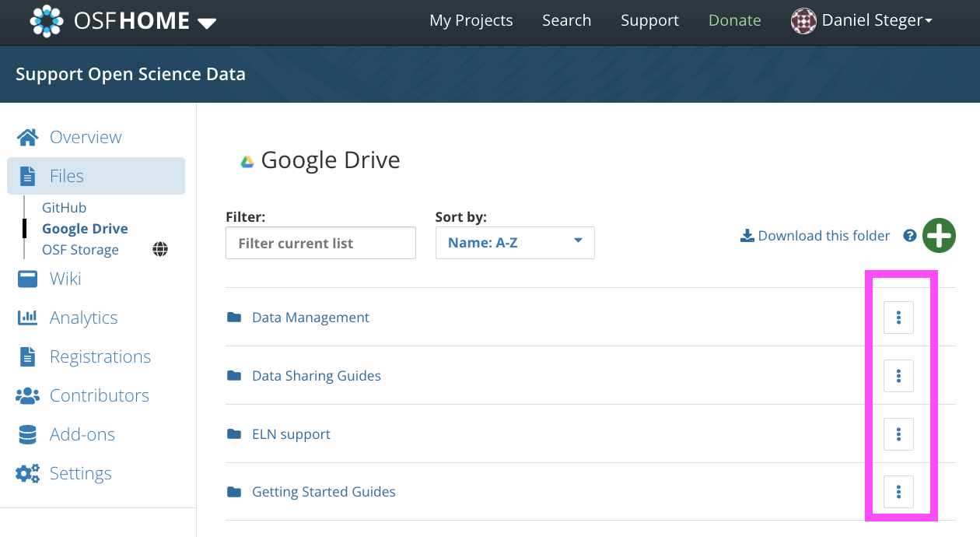Select Google Drive file provider
This screenshot has width=980, height=537.
[85, 229]
